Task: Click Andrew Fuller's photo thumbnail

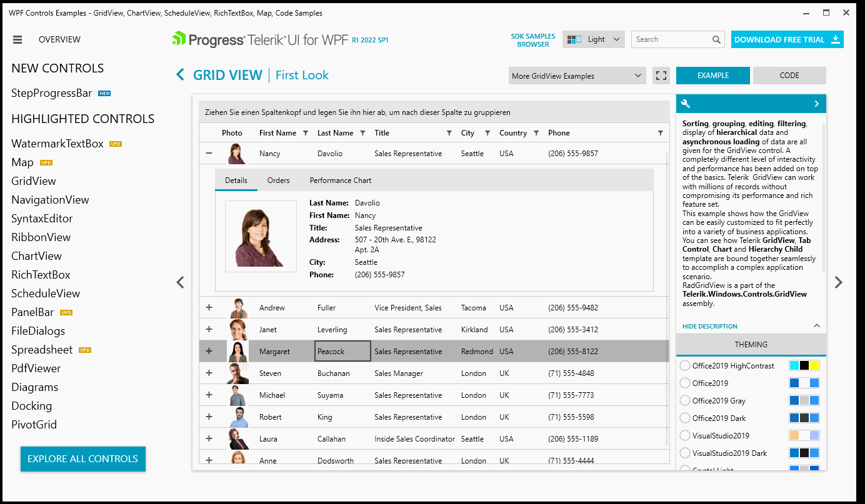Action: point(238,308)
